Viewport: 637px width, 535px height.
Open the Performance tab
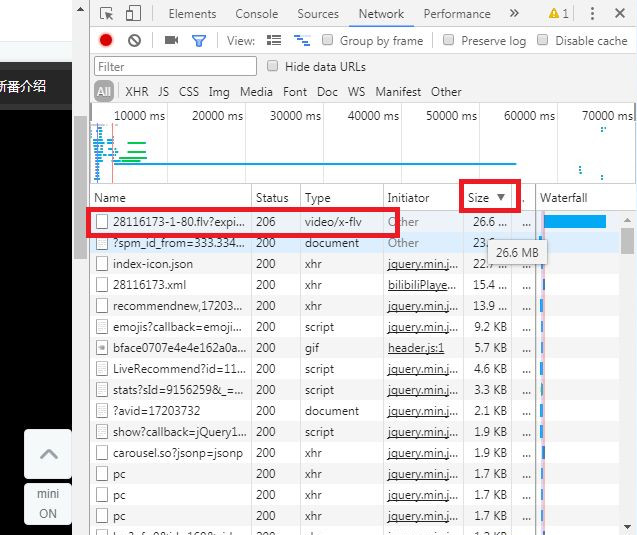pos(456,14)
